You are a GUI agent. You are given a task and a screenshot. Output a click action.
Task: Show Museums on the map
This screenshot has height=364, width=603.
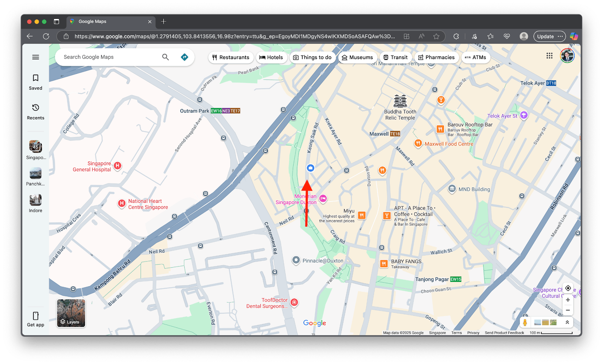[x=357, y=57]
